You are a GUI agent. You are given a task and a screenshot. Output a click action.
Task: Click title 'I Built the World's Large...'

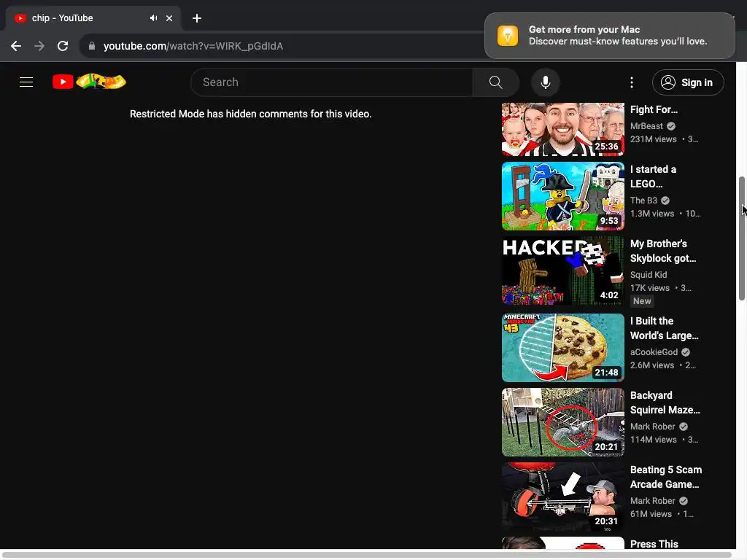coord(664,328)
